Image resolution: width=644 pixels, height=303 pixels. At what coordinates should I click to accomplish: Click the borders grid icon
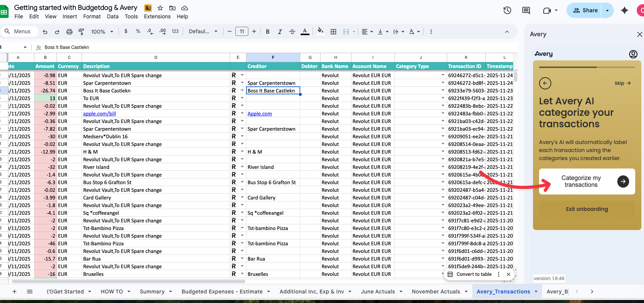pos(333,32)
